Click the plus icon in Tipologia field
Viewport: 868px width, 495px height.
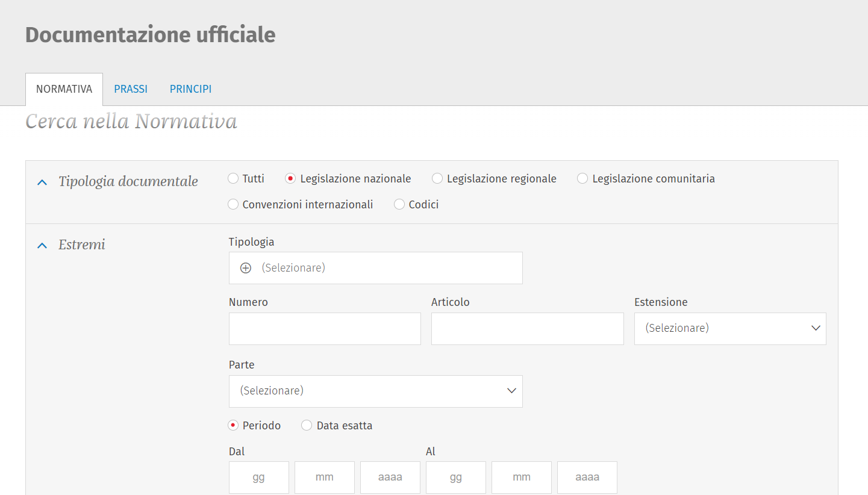246,268
